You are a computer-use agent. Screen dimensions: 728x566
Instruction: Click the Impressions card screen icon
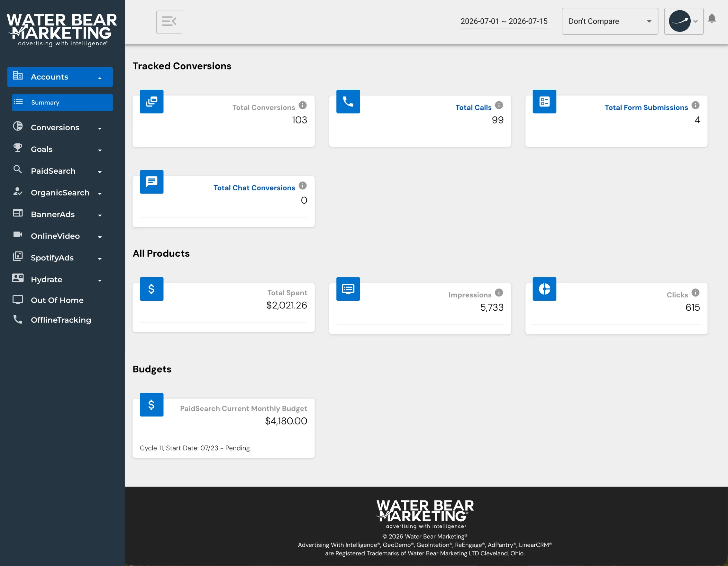(x=348, y=289)
